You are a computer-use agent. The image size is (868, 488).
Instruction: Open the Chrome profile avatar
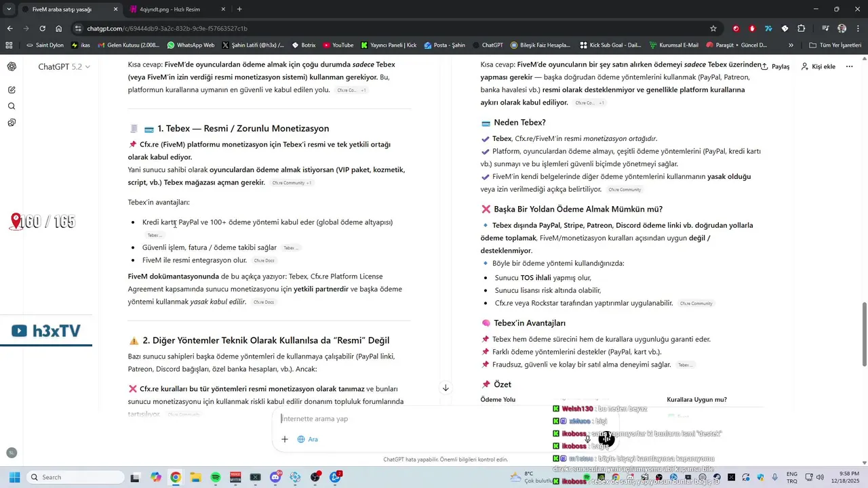point(842,28)
